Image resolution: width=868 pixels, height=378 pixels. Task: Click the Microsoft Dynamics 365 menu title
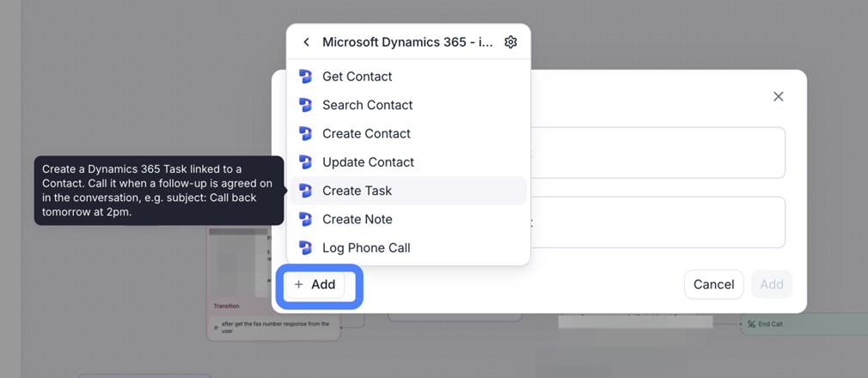coord(406,43)
